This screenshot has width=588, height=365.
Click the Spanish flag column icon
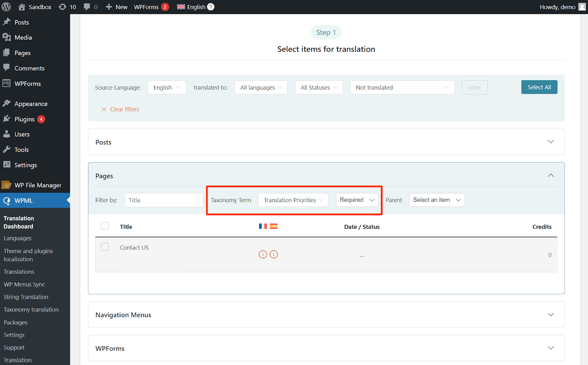point(274,226)
